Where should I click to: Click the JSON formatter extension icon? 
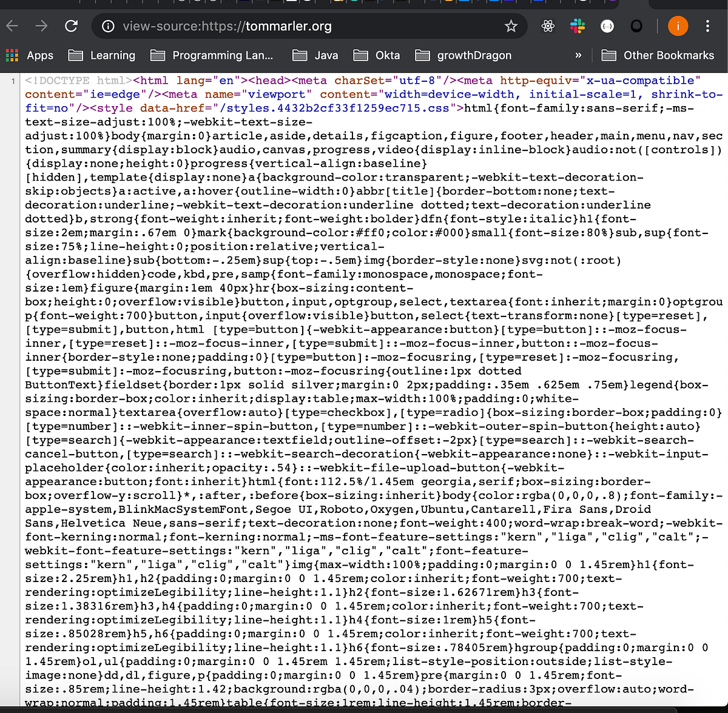[x=607, y=26]
